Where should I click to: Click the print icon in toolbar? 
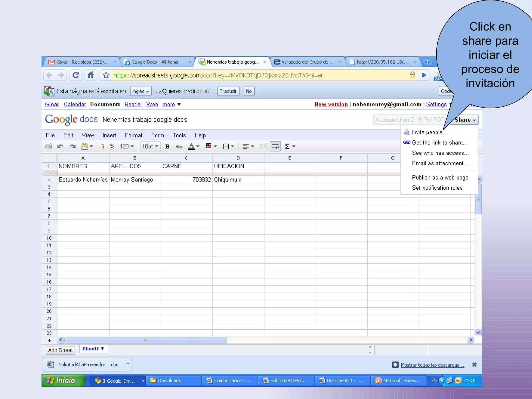coord(49,146)
